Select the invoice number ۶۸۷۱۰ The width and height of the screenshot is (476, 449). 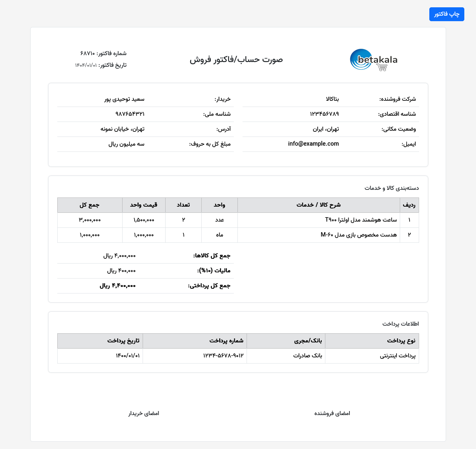[88, 53]
